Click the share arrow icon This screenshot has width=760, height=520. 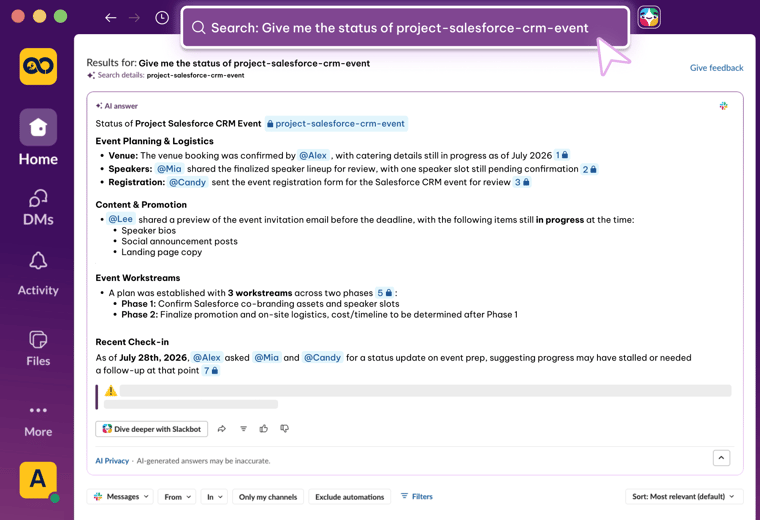tap(222, 428)
